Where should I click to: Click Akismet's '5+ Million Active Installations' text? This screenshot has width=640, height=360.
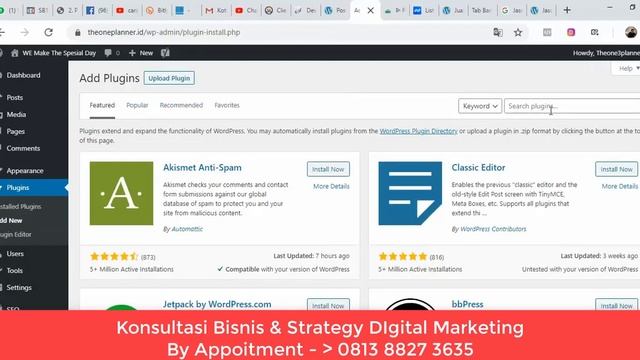(131, 269)
